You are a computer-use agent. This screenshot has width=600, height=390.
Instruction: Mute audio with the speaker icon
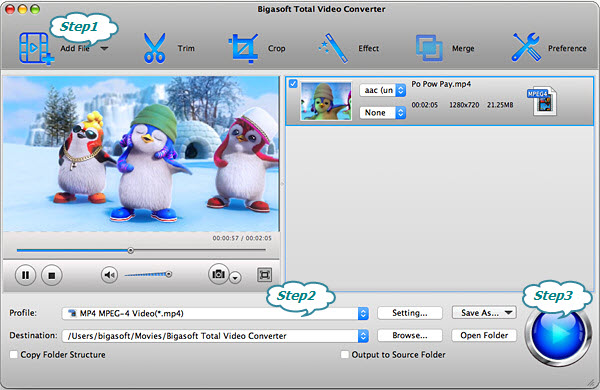click(x=109, y=275)
